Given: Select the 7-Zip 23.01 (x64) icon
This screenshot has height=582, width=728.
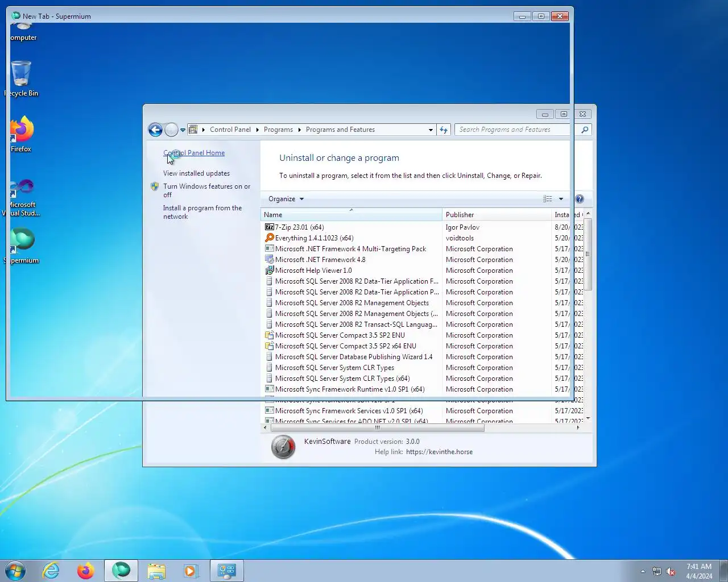Looking at the screenshot, I should pyautogui.click(x=270, y=227).
